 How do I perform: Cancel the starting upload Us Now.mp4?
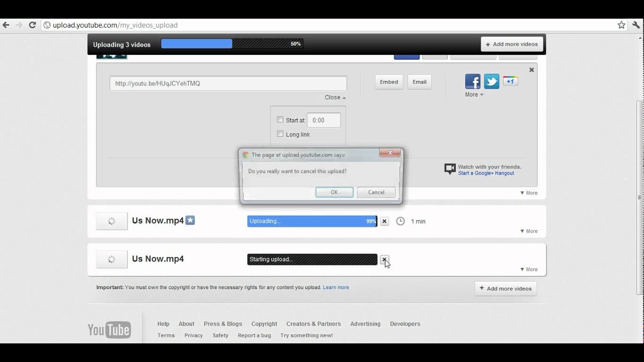click(384, 259)
